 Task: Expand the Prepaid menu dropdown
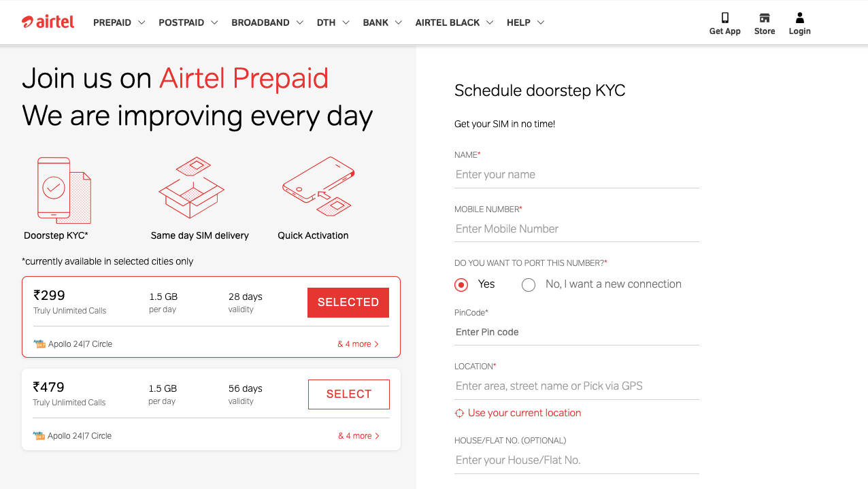click(x=119, y=22)
